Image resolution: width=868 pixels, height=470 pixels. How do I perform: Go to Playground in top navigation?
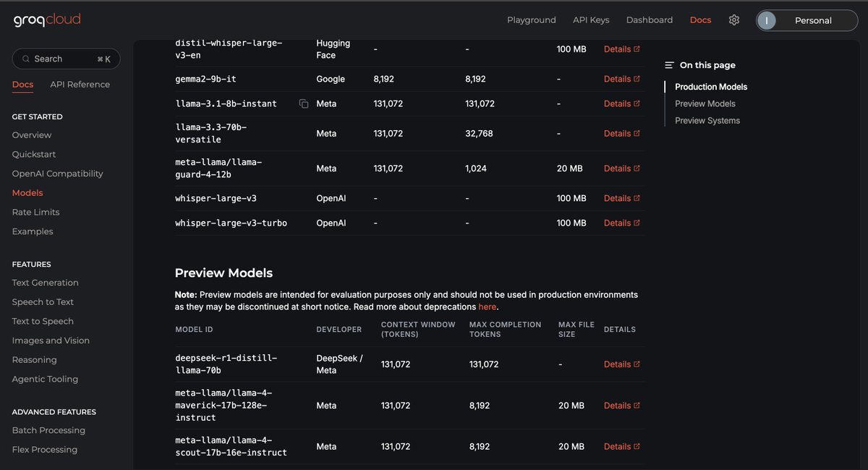coord(532,20)
